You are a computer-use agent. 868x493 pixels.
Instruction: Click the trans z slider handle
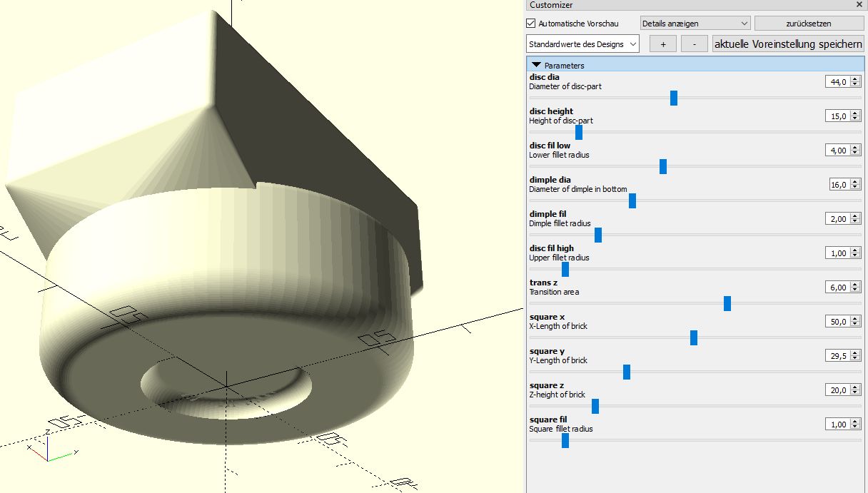pos(727,304)
